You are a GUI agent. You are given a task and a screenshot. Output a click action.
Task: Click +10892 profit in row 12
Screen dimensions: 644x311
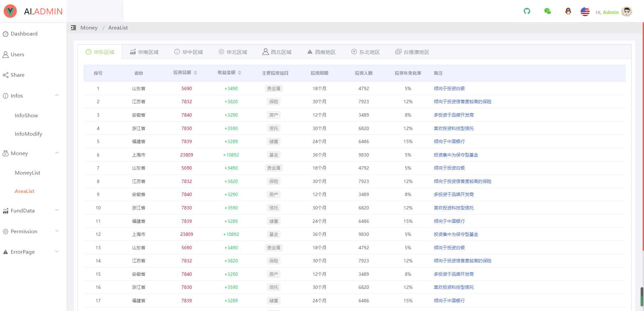231,234
